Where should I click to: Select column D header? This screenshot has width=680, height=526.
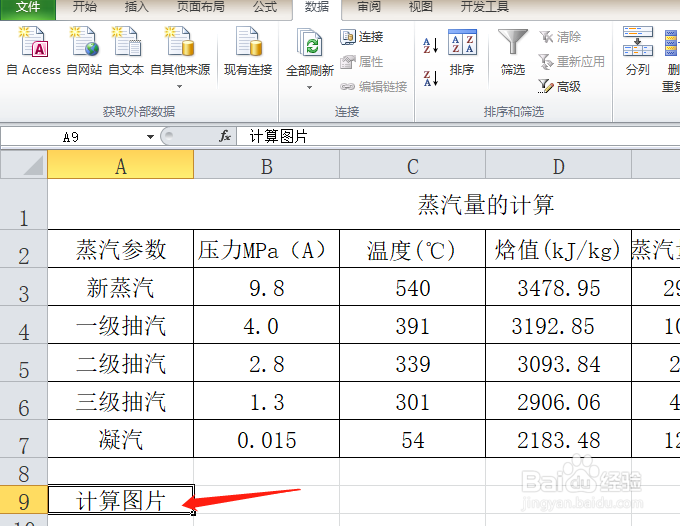coord(559,165)
